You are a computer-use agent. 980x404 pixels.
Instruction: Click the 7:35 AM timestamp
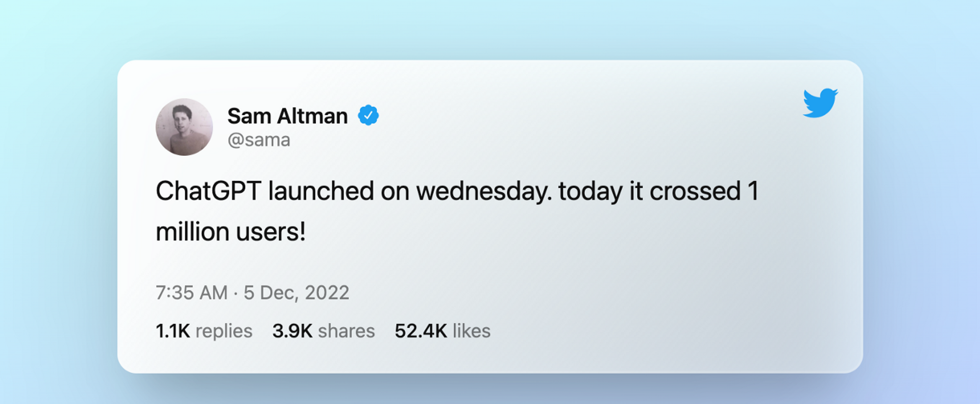click(x=192, y=293)
